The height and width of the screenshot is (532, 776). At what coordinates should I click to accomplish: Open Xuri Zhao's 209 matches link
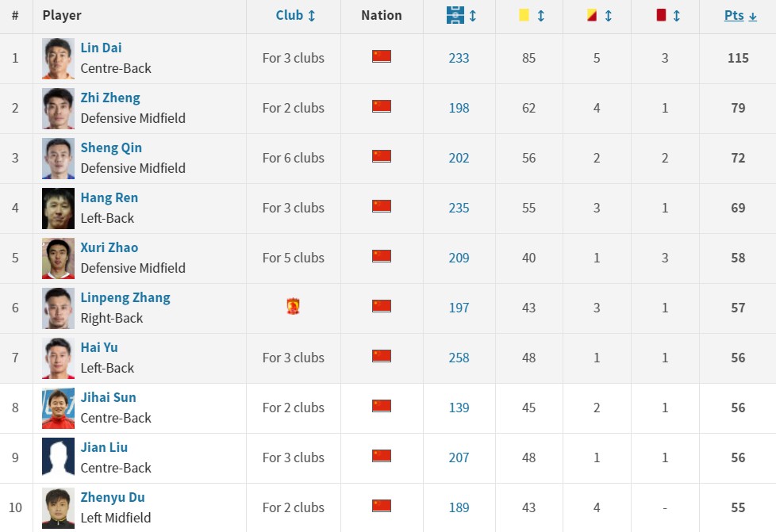[459, 258]
